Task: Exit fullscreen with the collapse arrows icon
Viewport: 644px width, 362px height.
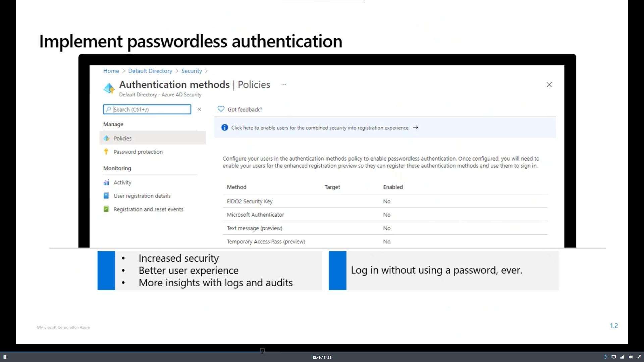Action: (x=639, y=357)
